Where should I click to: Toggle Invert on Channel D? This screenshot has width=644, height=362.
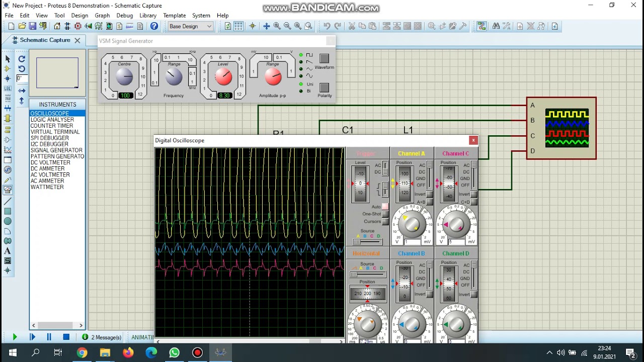point(474,295)
